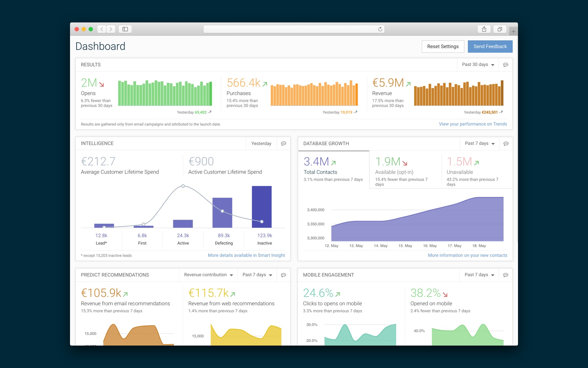Go back with the browser back arrow

[x=102, y=29]
